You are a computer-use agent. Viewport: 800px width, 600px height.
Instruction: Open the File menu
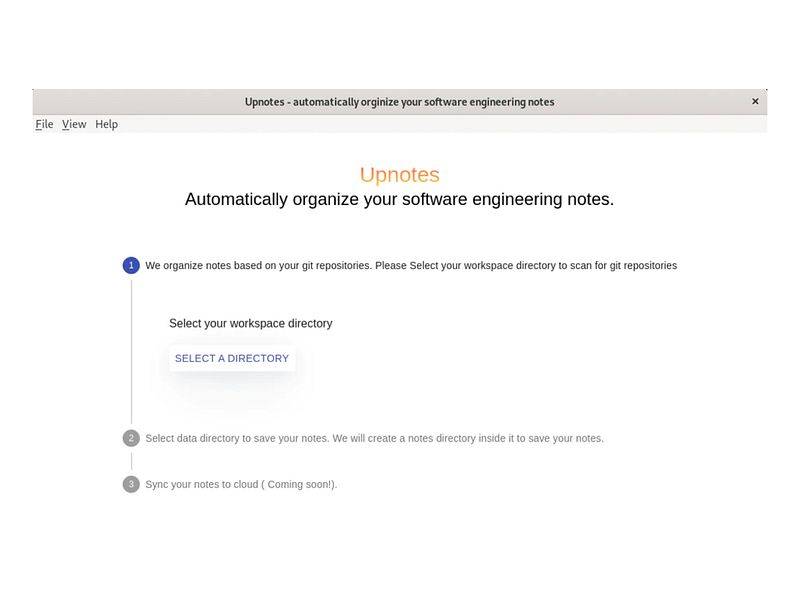pos(44,124)
